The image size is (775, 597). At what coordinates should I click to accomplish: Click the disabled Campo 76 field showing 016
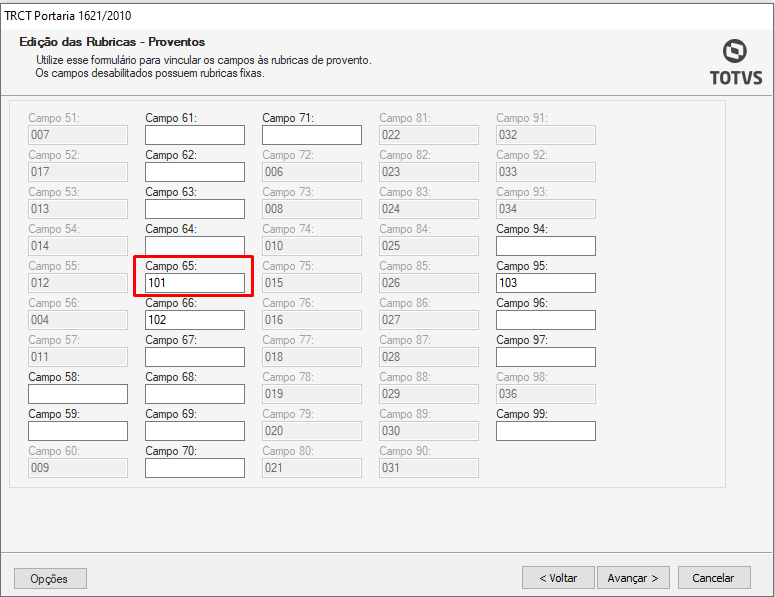(312, 320)
